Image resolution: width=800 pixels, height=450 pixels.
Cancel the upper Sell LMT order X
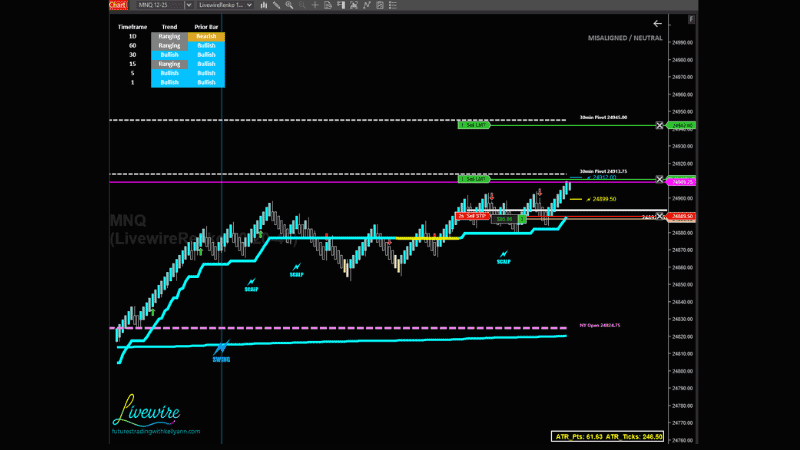659,125
